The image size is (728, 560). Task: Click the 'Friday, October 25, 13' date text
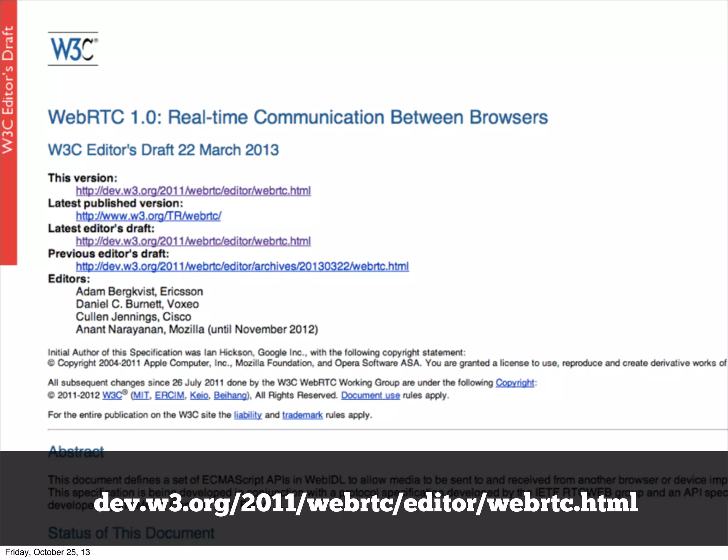pyautogui.click(x=48, y=552)
